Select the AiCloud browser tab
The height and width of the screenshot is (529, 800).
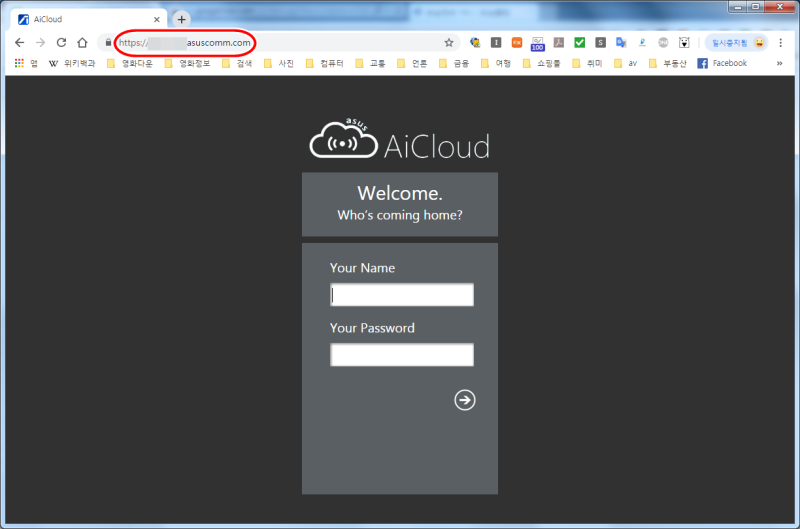[x=89, y=19]
